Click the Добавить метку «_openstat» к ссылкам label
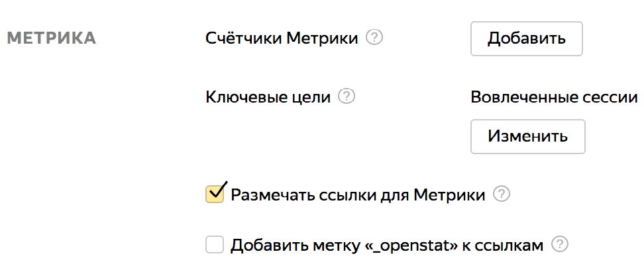The image size is (644, 262). click(x=387, y=245)
